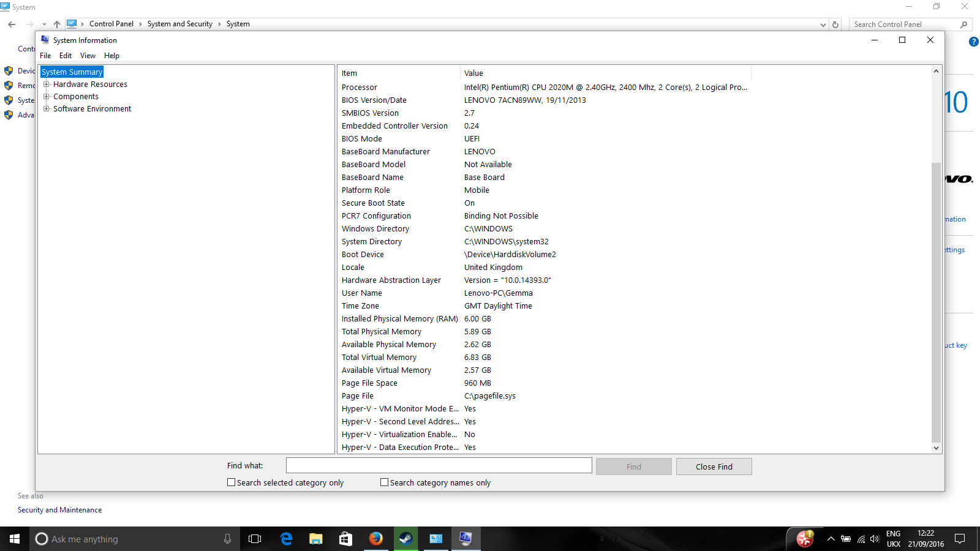Open File Explorer from the taskbar
The height and width of the screenshot is (551, 980).
click(x=316, y=539)
